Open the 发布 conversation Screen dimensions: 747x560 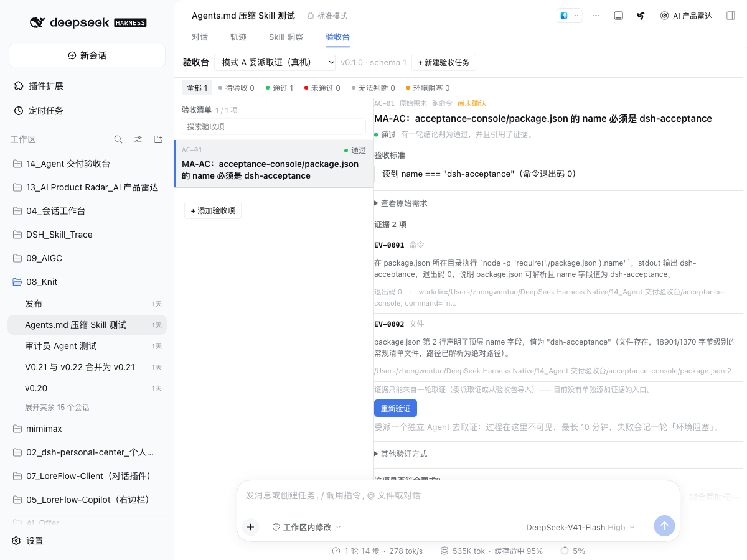(x=87, y=304)
